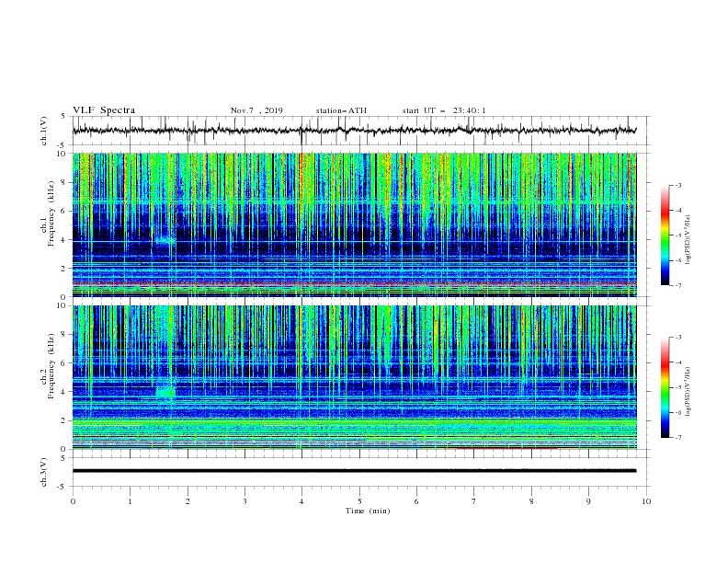The height and width of the screenshot is (563, 728).
Task: Click the 'ch.3(V)' axis label
Action: tap(44, 472)
